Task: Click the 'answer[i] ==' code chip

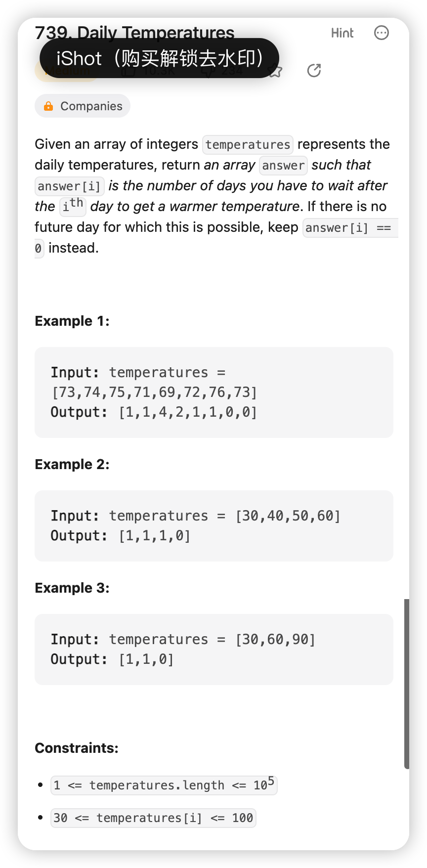Action: (349, 228)
